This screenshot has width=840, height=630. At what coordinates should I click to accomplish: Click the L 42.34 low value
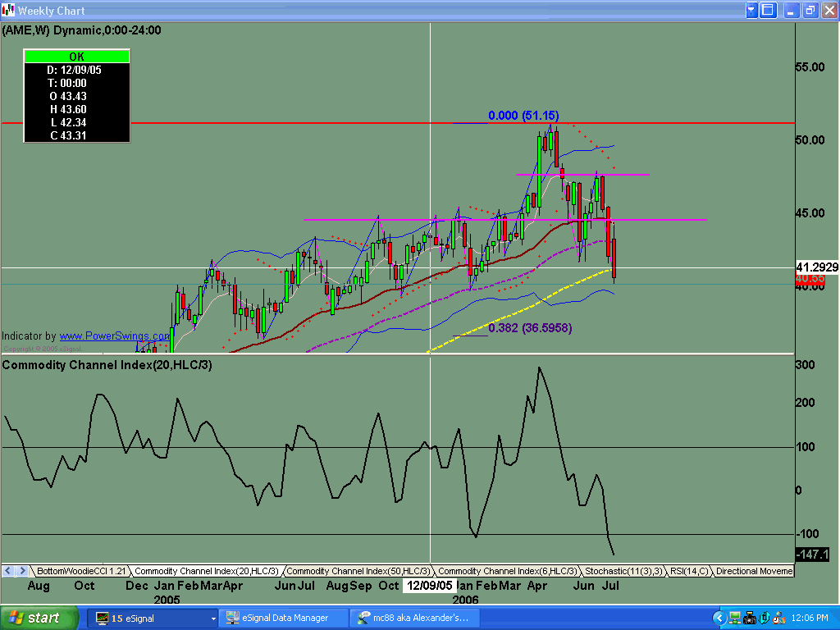(x=68, y=123)
